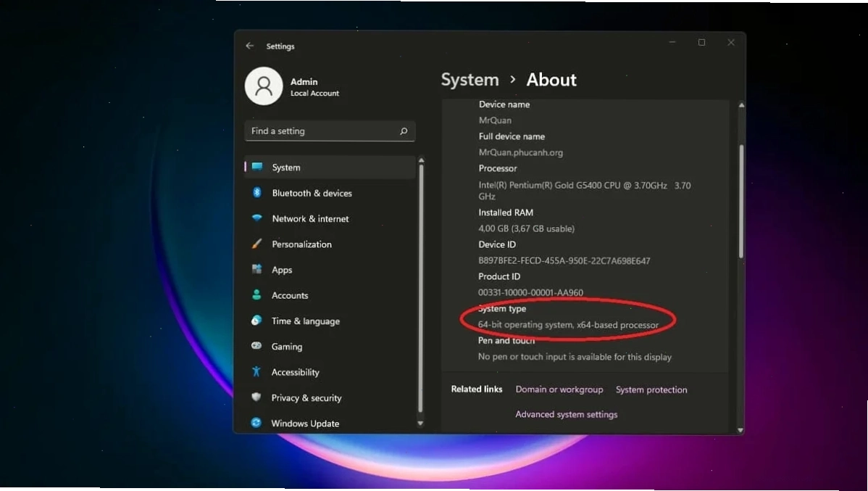Click the Accessibility figure icon
This screenshot has height=491, width=868.
pos(256,371)
